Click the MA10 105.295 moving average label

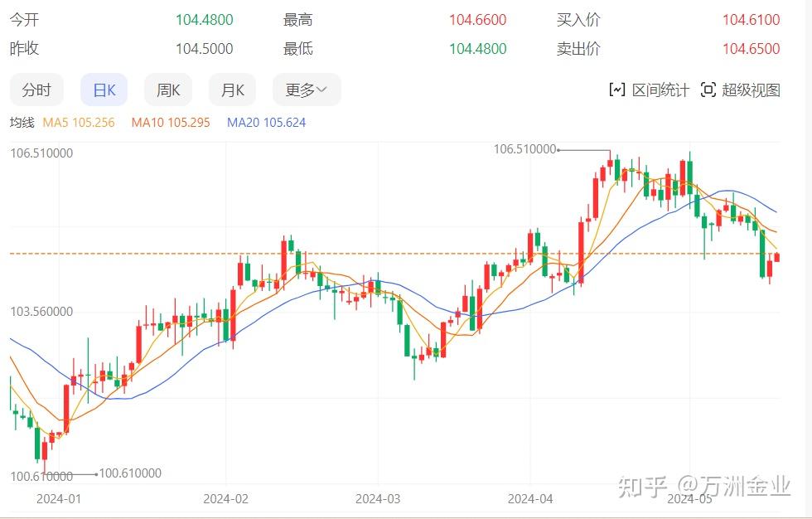(171, 123)
